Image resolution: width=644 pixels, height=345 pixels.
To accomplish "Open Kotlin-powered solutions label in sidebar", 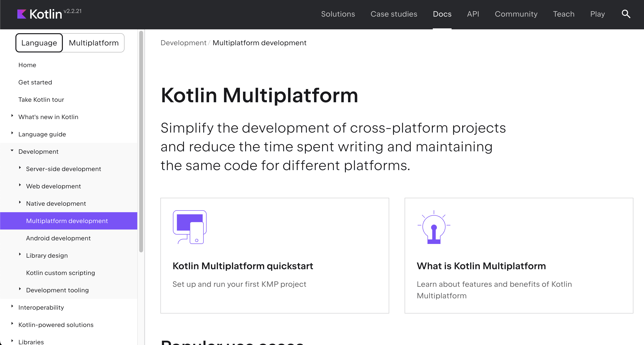I will 56,325.
